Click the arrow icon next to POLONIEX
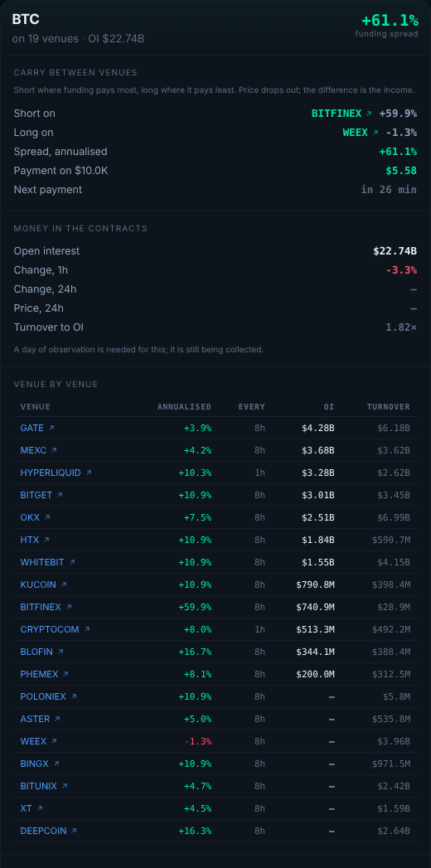The width and height of the screenshot is (431, 868). pos(74,696)
